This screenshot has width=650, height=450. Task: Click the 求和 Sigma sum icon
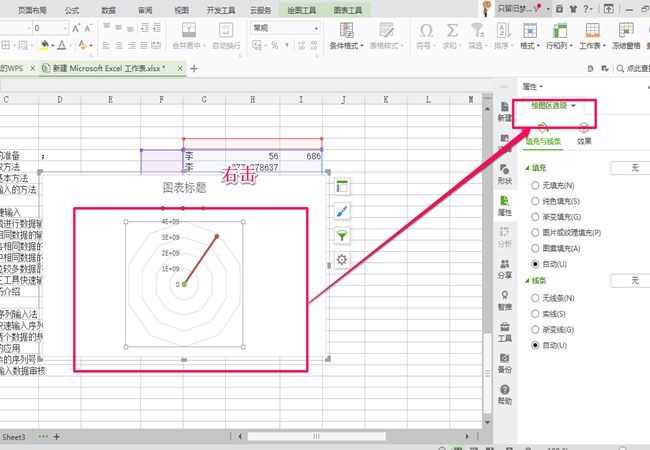coord(452,30)
